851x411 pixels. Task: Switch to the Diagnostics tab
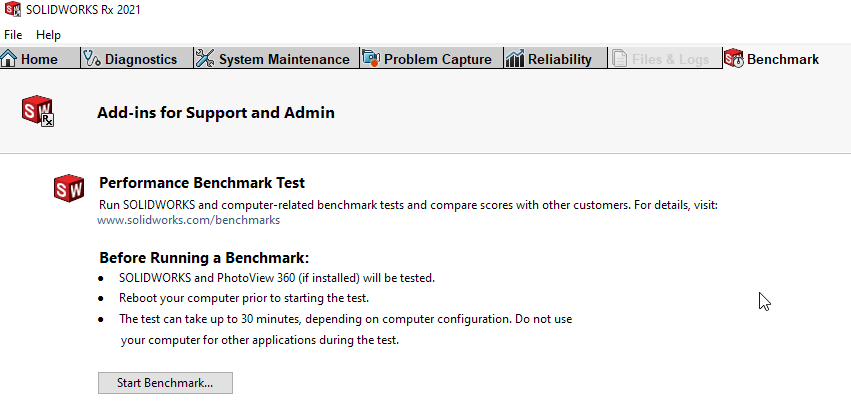tap(137, 59)
